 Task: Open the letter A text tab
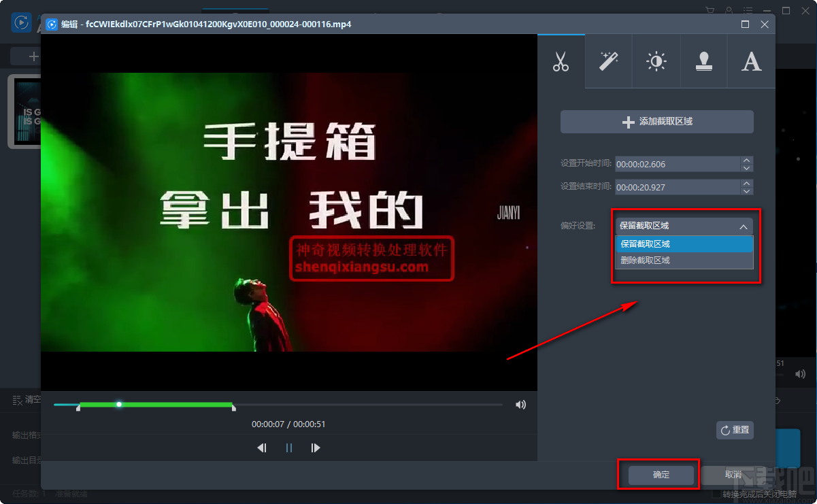tap(751, 61)
